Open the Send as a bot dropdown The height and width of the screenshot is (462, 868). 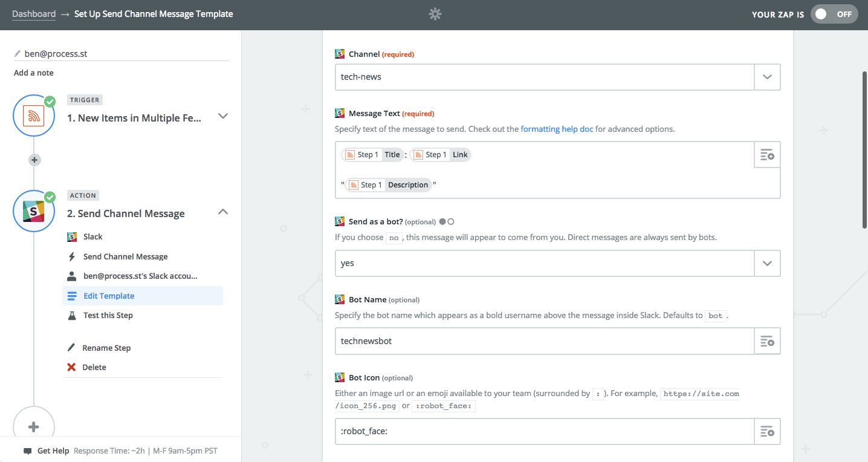coord(767,264)
